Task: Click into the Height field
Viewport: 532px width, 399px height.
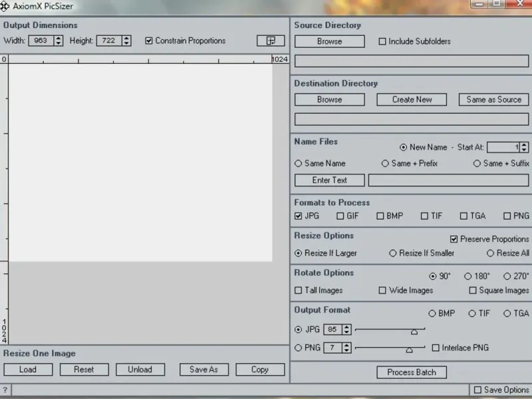Action: 109,41
